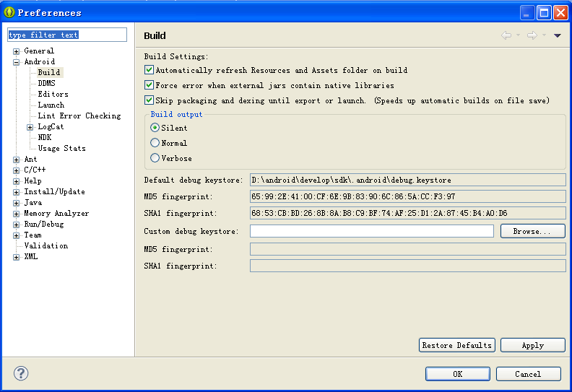Click the Browse... button
Viewport: 572px width, 392px height.
532,231
